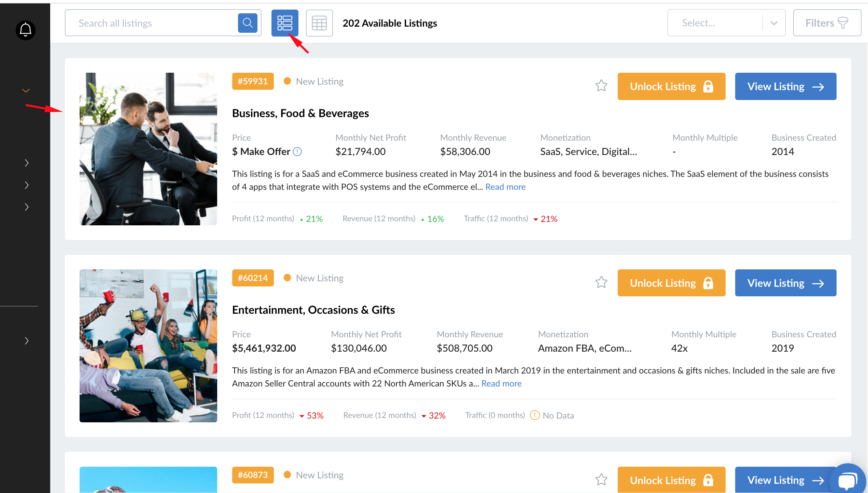This screenshot has height=493, width=868.
Task: Click the 202 Available Listings heading
Action: click(x=390, y=23)
